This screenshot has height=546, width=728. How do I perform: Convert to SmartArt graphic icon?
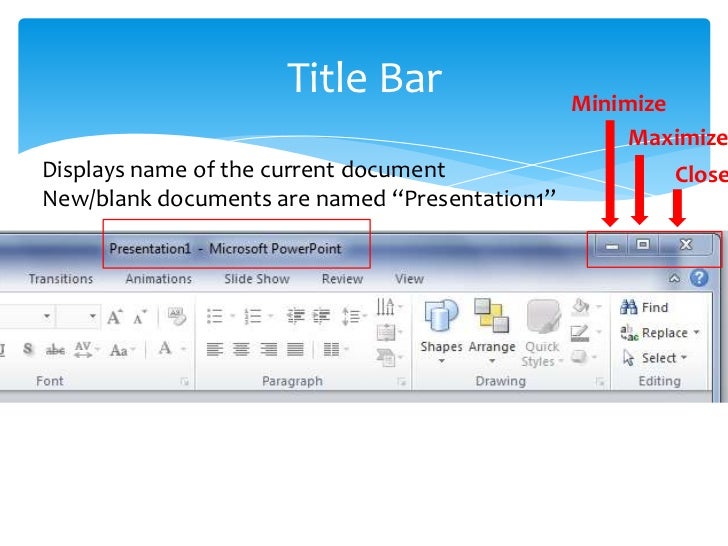385,358
